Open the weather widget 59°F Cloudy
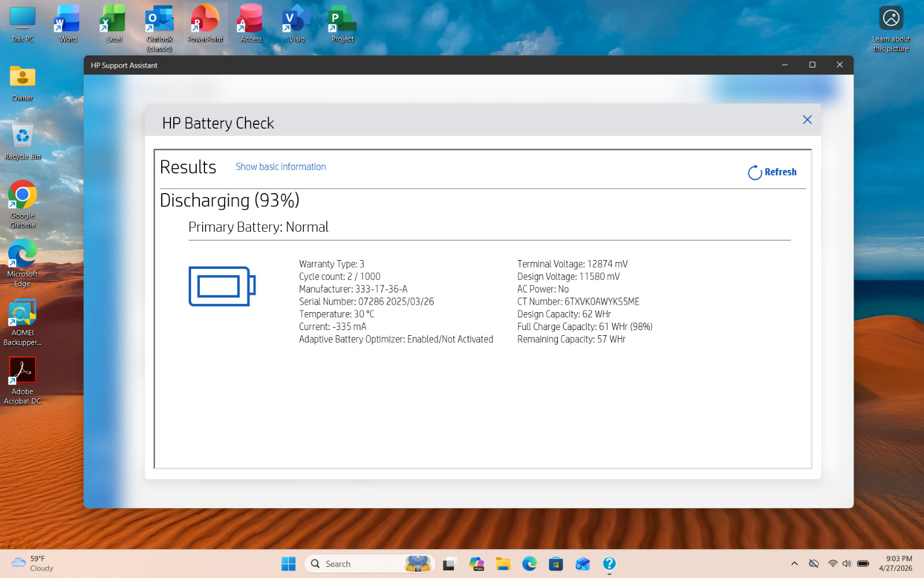 click(33, 564)
